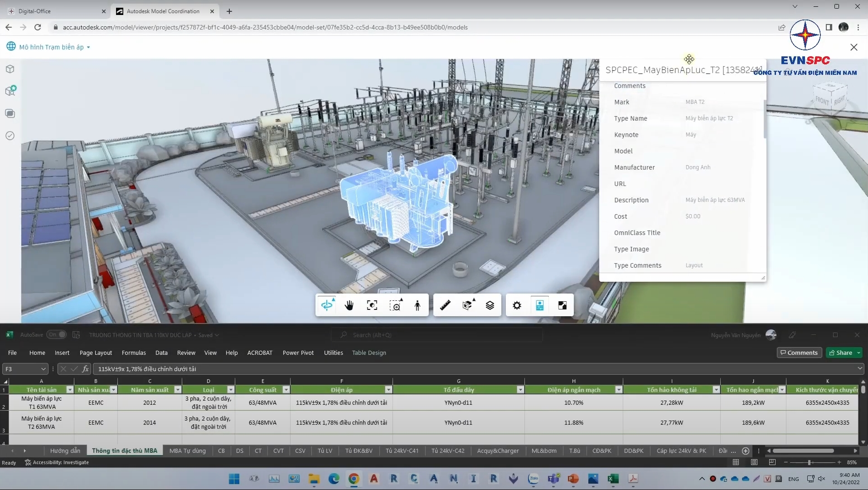Click the Fit to View icon

[372, 305]
